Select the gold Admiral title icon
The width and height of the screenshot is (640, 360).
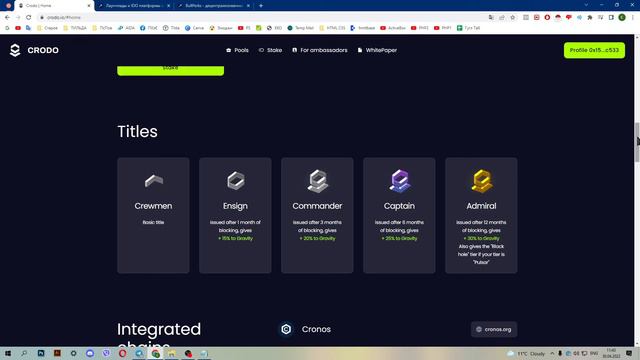(482, 181)
